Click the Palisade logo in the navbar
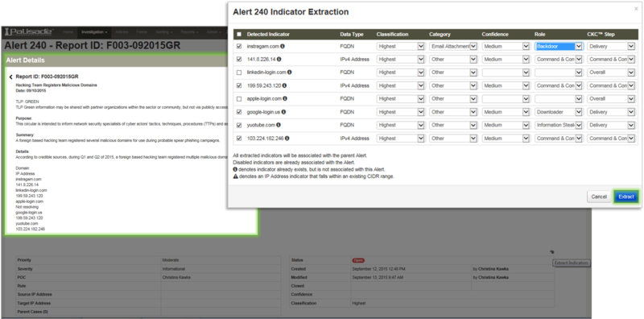This screenshot has width=644, height=319. 29,31
